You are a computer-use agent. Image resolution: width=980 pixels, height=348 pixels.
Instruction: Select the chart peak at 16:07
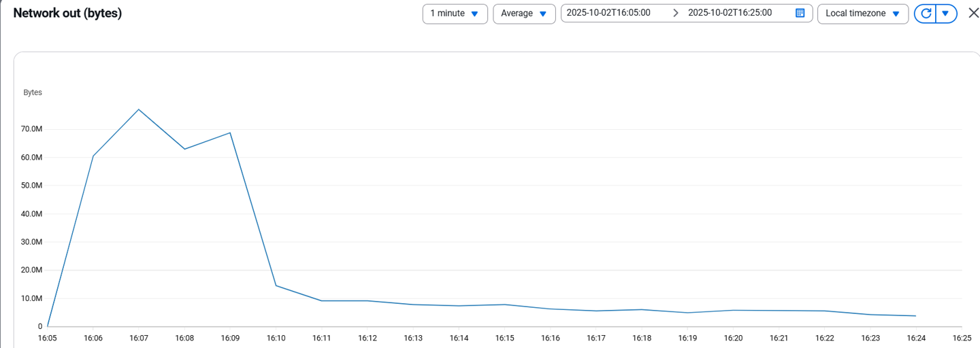(139, 109)
